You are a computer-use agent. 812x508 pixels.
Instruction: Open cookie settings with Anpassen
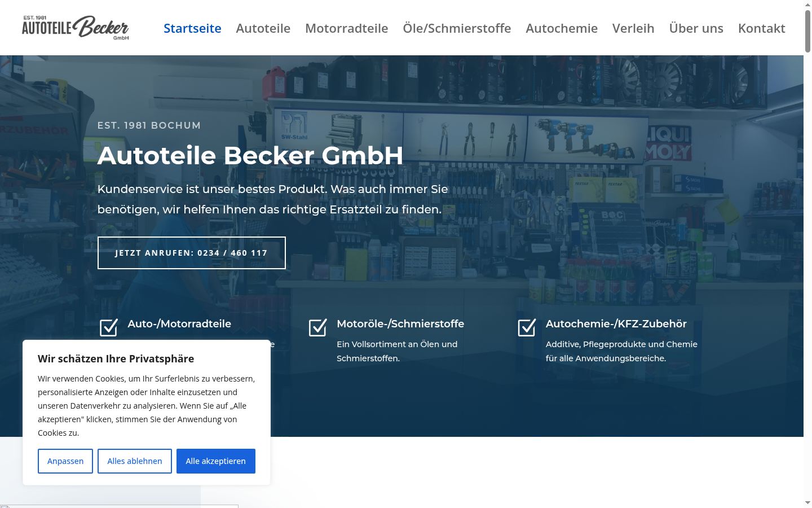click(65, 461)
